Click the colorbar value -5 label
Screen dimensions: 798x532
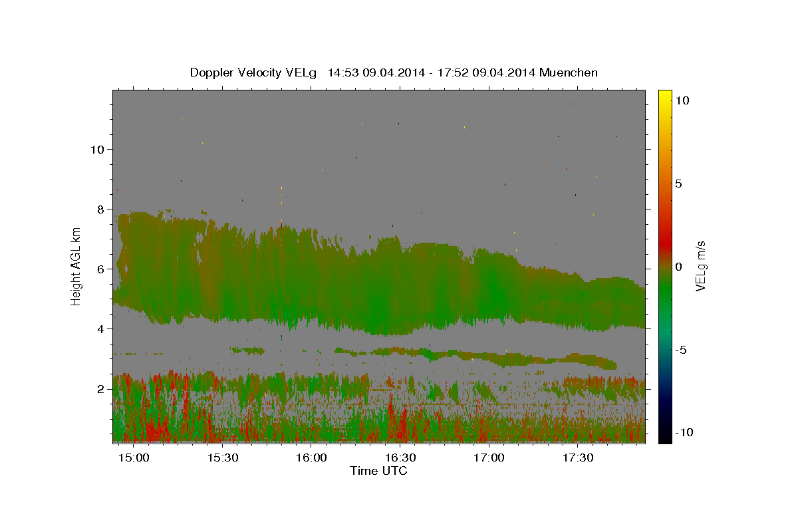[x=680, y=350]
